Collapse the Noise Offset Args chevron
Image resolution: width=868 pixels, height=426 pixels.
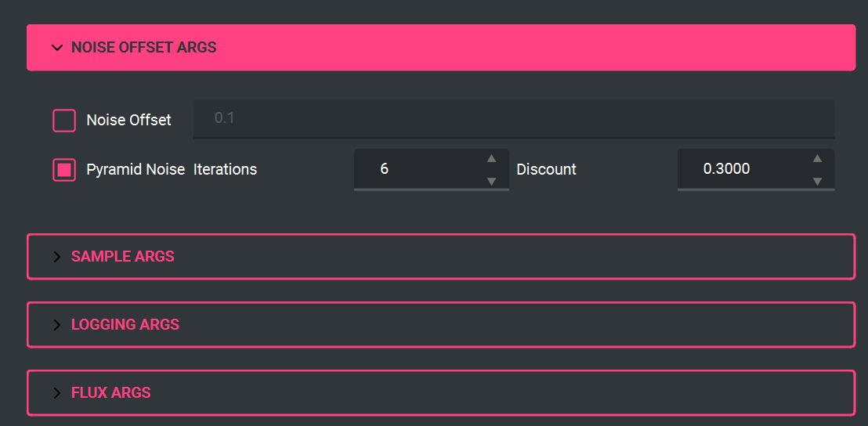(56, 48)
